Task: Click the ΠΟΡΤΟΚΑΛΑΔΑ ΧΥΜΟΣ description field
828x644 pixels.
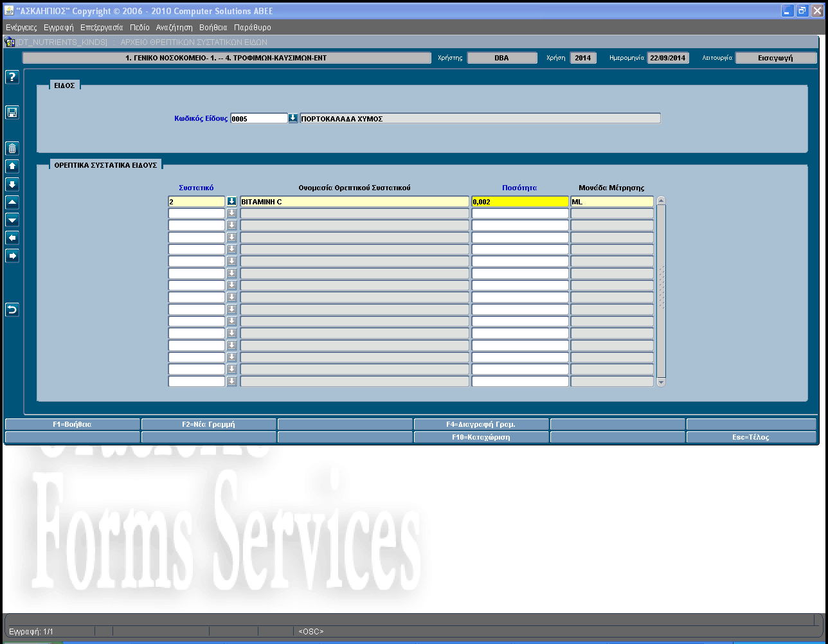Action: [x=480, y=118]
